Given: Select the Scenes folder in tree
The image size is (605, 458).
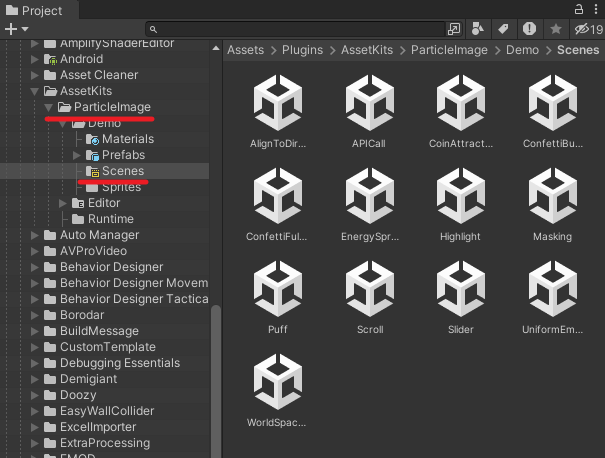Looking at the screenshot, I should tap(115, 171).
